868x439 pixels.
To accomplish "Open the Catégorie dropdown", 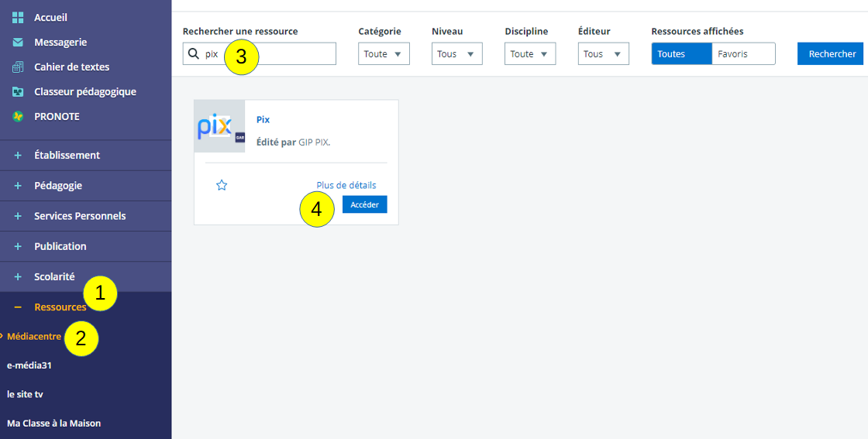I will (x=384, y=54).
